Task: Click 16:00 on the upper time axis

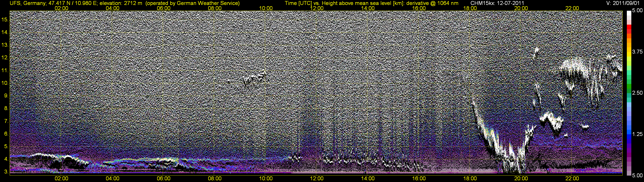Action: [419, 8]
